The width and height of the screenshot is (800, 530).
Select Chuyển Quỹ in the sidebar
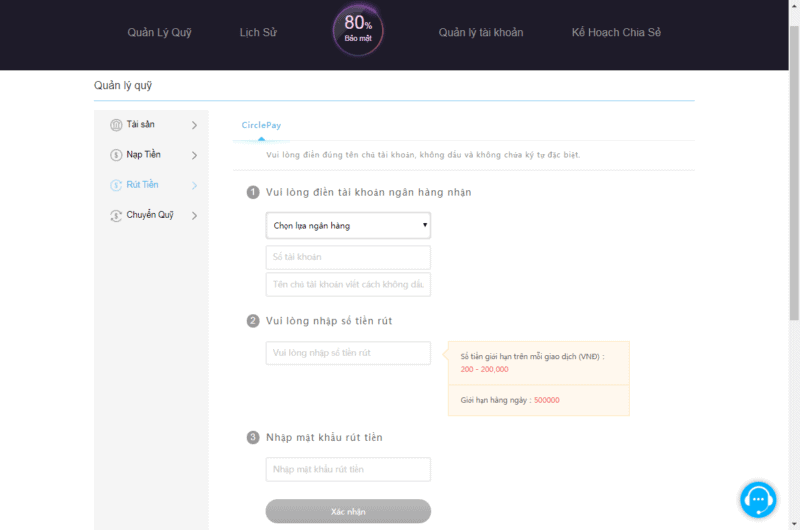pyautogui.click(x=150, y=215)
